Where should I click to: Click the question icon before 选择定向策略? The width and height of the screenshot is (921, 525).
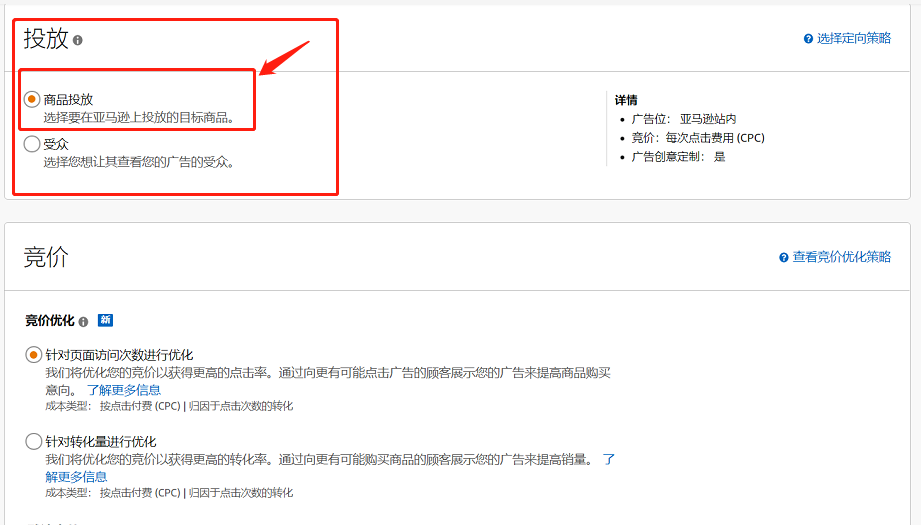[x=808, y=39]
